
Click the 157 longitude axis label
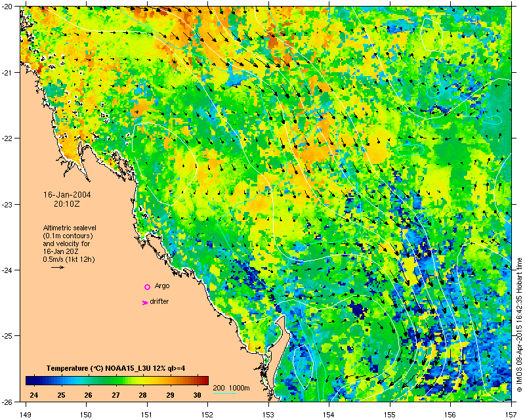coord(511,415)
